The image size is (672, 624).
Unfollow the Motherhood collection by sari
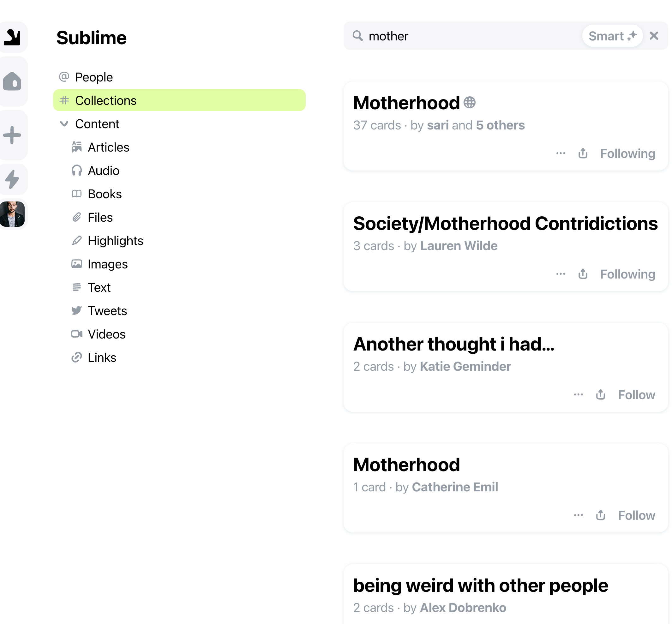point(627,154)
